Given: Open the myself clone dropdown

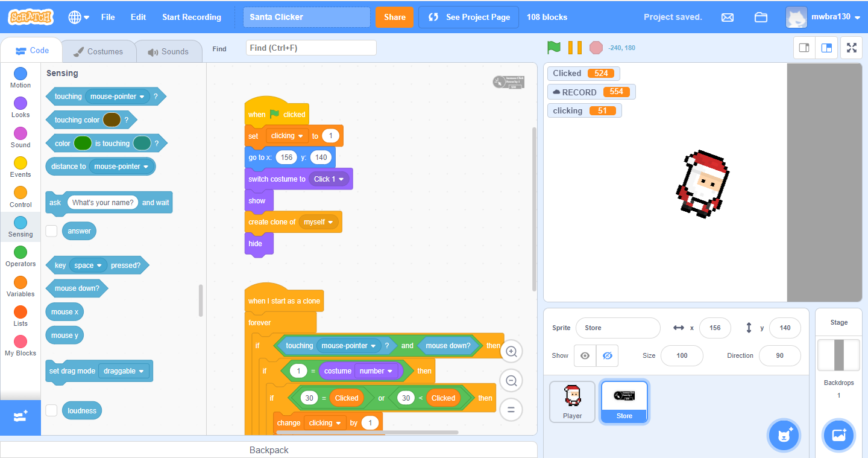Looking at the screenshot, I should pyautogui.click(x=319, y=222).
